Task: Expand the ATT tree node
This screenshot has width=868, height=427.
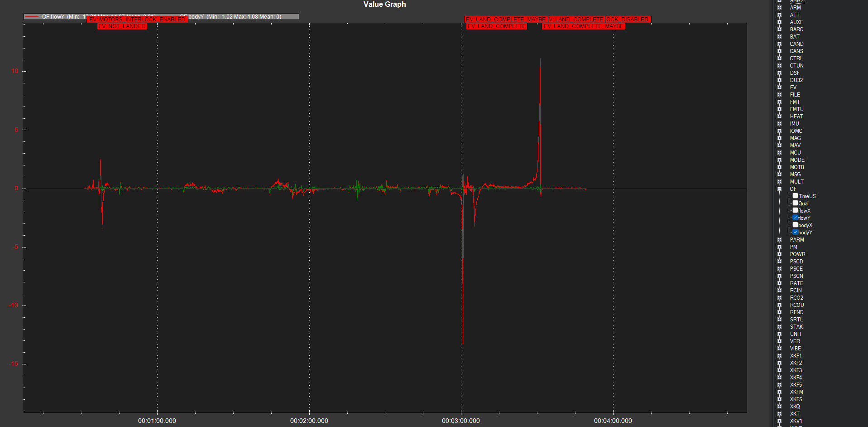Action: pos(779,15)
